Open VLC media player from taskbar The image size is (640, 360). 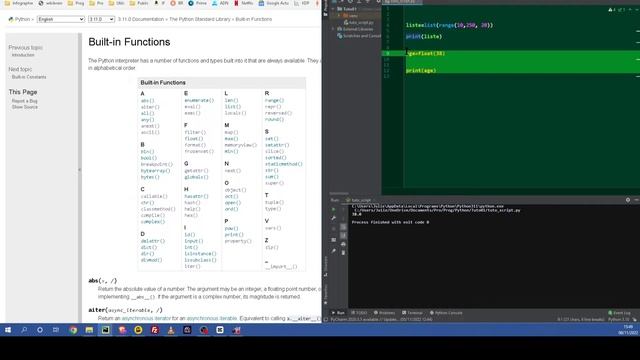tap(171, 330)
